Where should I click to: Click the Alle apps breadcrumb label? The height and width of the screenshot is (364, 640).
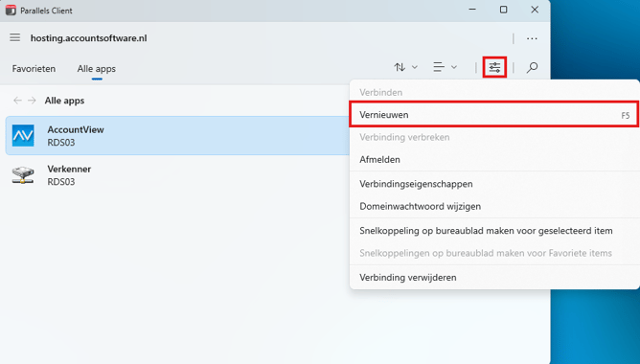pos(64,101)
